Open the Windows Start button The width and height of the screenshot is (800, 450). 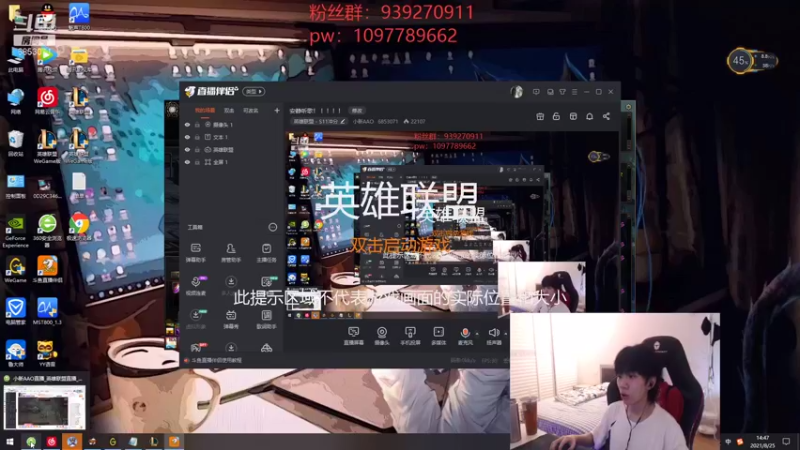[x=10, y=442]
